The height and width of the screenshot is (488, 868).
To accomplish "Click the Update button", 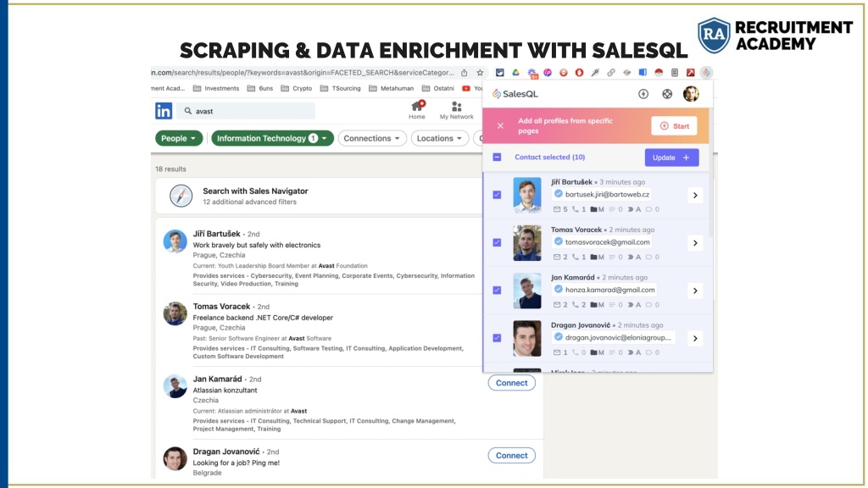I will click(x=671, y=158).
